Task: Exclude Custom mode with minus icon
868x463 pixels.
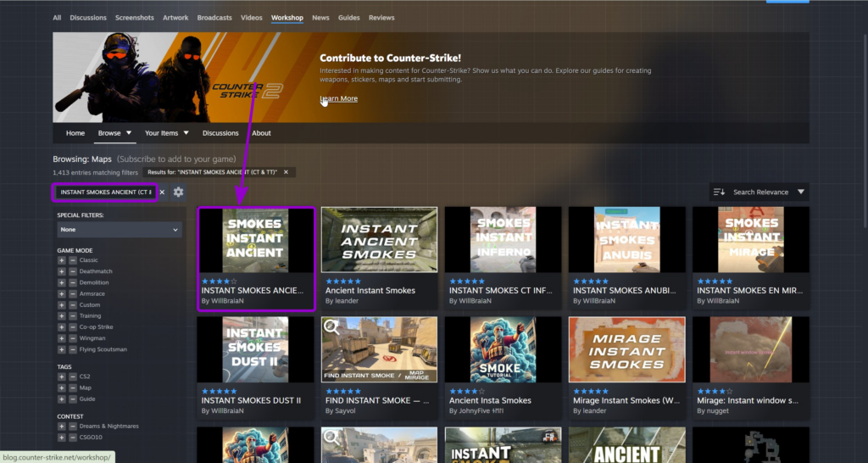Action: pyautogui.click(x=73, y=304)
